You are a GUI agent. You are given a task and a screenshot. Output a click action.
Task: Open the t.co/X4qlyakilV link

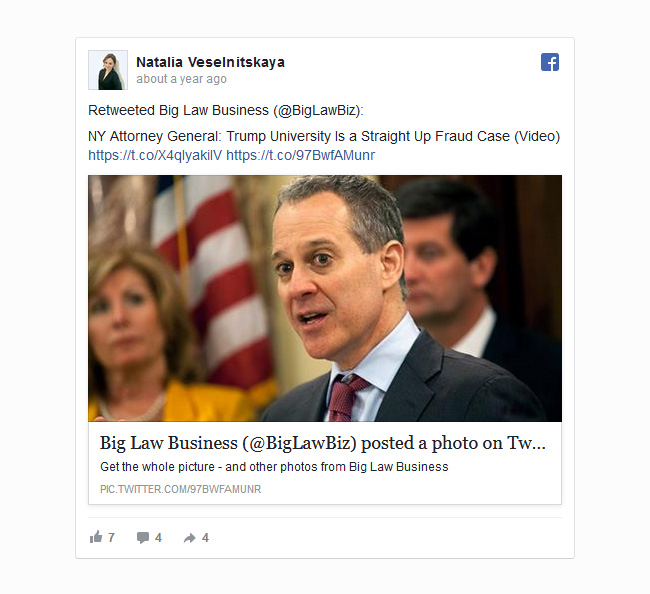click(155, 155)
